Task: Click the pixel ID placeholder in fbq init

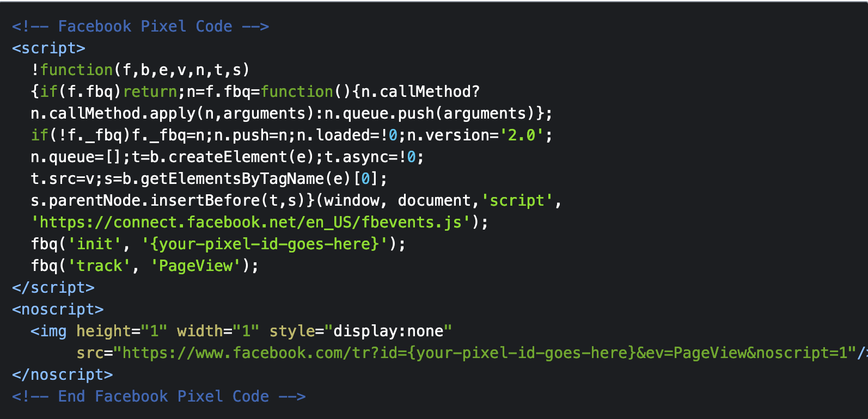Action: [264, 244]
